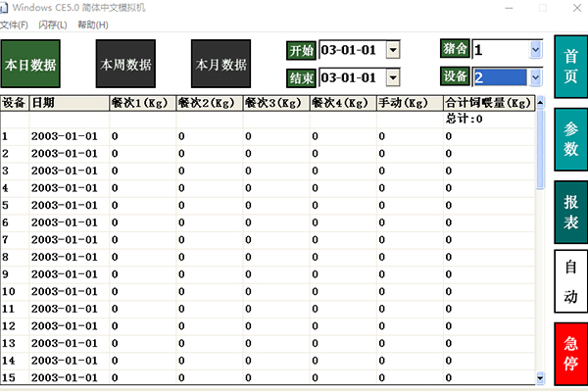Click inside the 开始 start date field
Image resolution: width=588 pixels, height=392 pixels.
pyautogui.click(x=351, y=50)
